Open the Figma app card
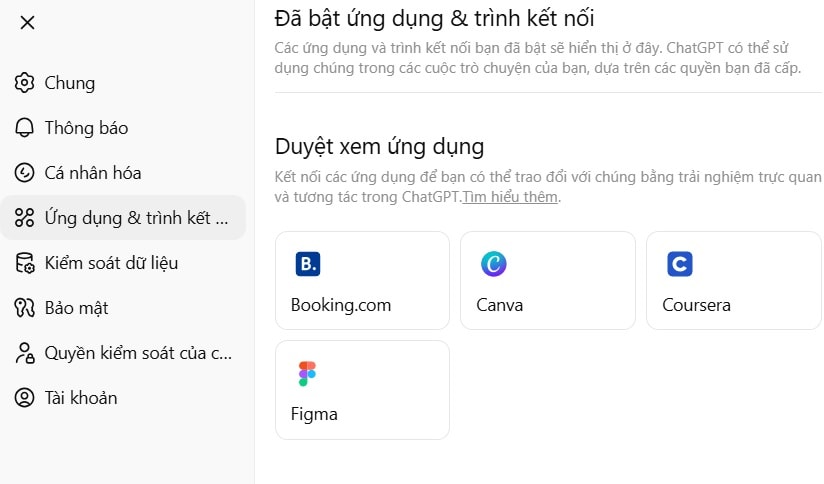This screenshot has height=484, width=824. click(x=362, y=390)
